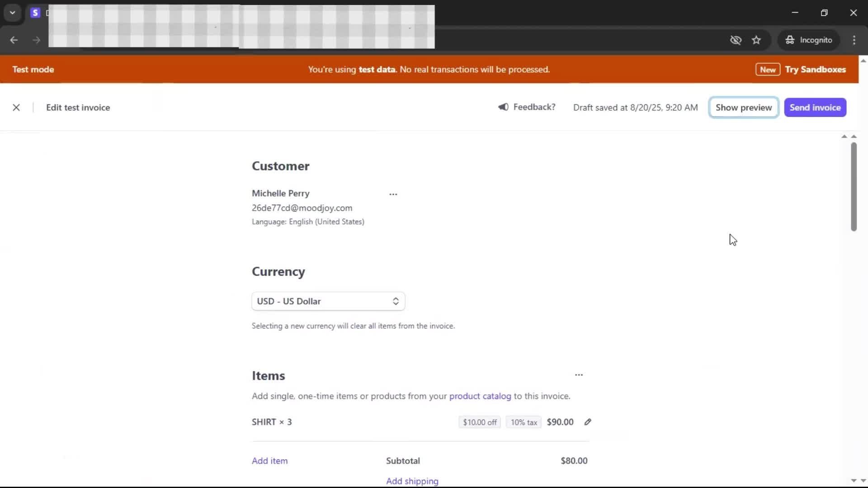The height and width of the screenshot is (488, 868).
Task: Open Chrome three-dot menu
Action: 854,40
